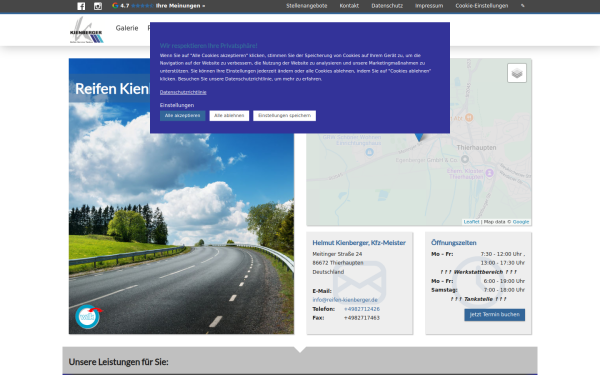The image size is (600, 375).
Task: Open Stellenangebote link in top bar
Action: (x=307, y=6)
